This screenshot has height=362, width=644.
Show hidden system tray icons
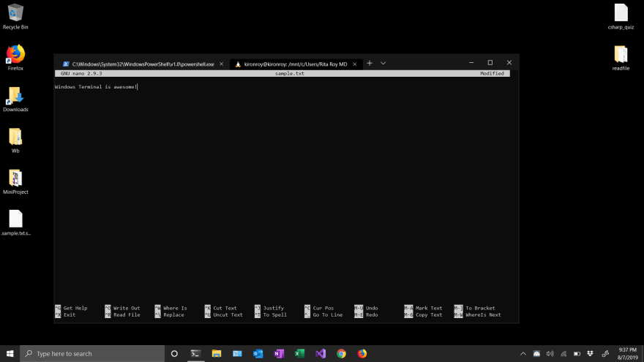click(523, 353)
